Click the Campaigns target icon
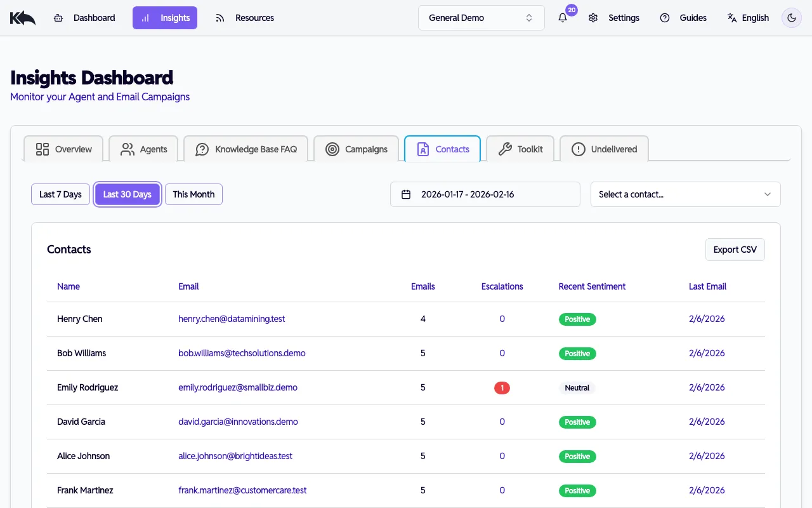The image size is (812, 508). pos(332,149)
